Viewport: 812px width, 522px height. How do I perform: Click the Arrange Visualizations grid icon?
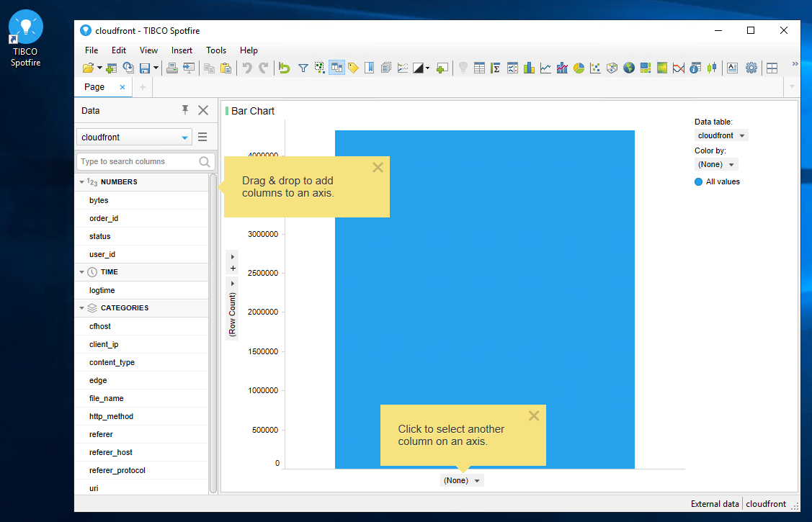[x=772, y=68]
